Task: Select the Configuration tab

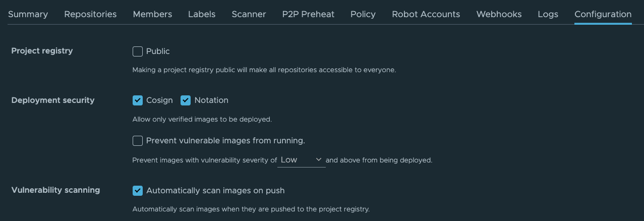Action: (603, 14)
